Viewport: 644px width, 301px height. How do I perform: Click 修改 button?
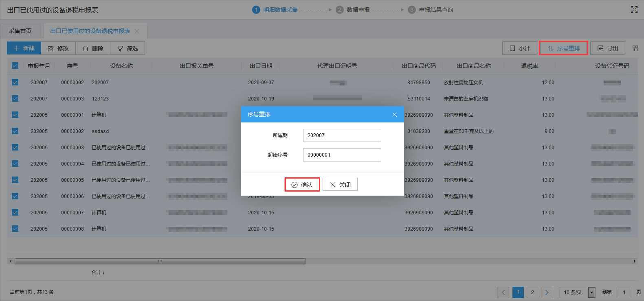58,48
